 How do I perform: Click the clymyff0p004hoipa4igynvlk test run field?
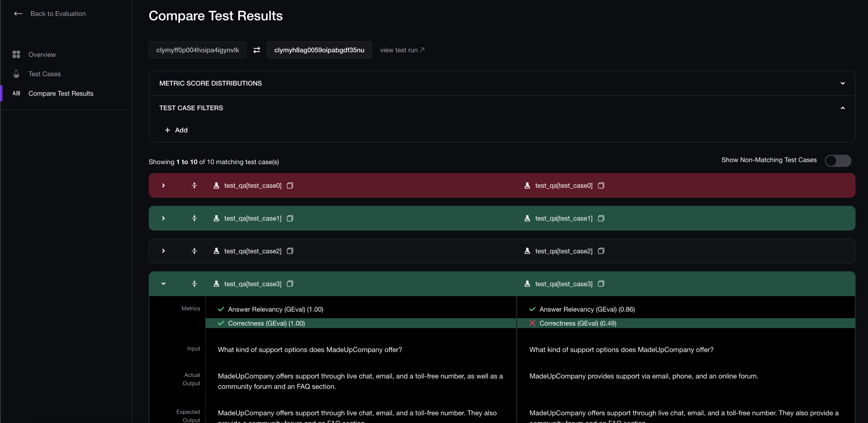pos(197,50)
